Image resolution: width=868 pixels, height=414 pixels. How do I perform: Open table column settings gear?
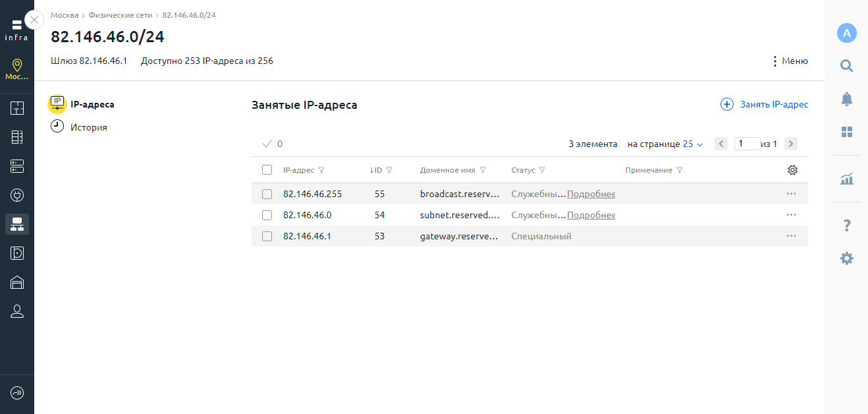[x=792, y=170]
